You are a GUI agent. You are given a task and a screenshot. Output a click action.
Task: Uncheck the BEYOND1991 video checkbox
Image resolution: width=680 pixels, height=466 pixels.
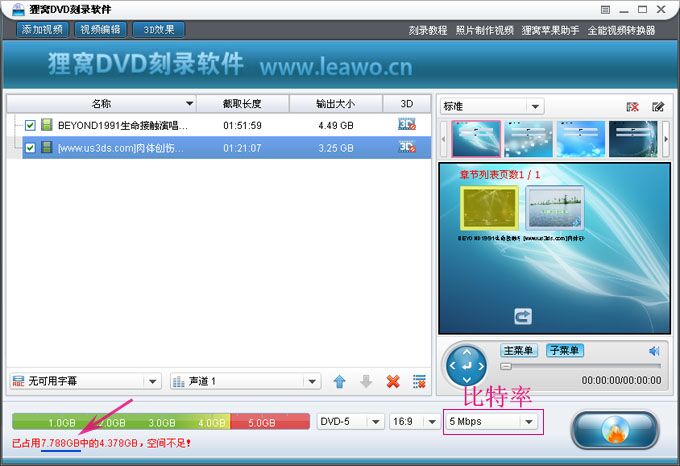pyautogui.click(x=30, y=125)
